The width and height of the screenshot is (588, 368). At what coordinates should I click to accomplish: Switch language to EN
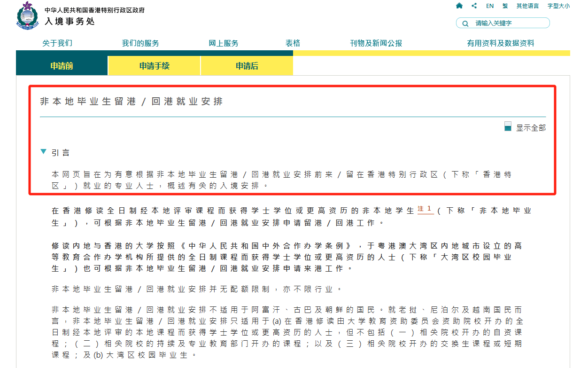click(x=490, y=6)
